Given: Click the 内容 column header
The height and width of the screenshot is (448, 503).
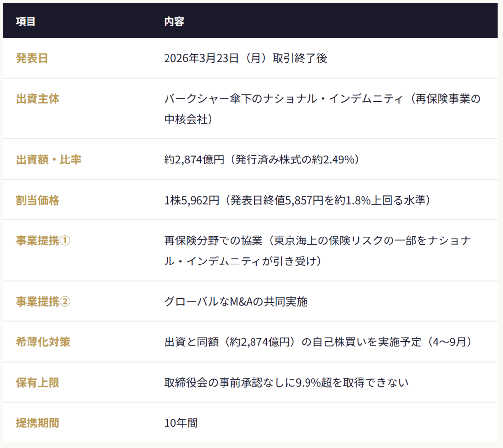Looking at the screenshot, I should pos(174,22).
